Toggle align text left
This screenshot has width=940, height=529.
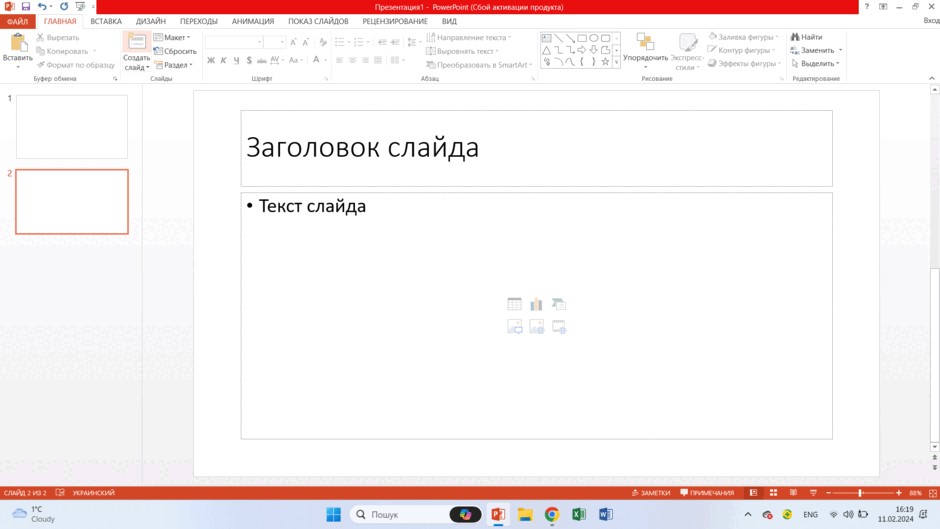(339, 60)
